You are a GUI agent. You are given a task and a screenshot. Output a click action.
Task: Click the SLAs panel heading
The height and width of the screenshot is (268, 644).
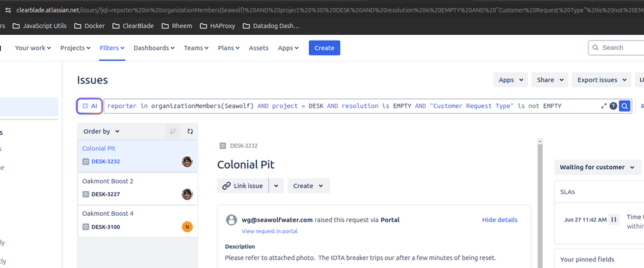point(567,192)
